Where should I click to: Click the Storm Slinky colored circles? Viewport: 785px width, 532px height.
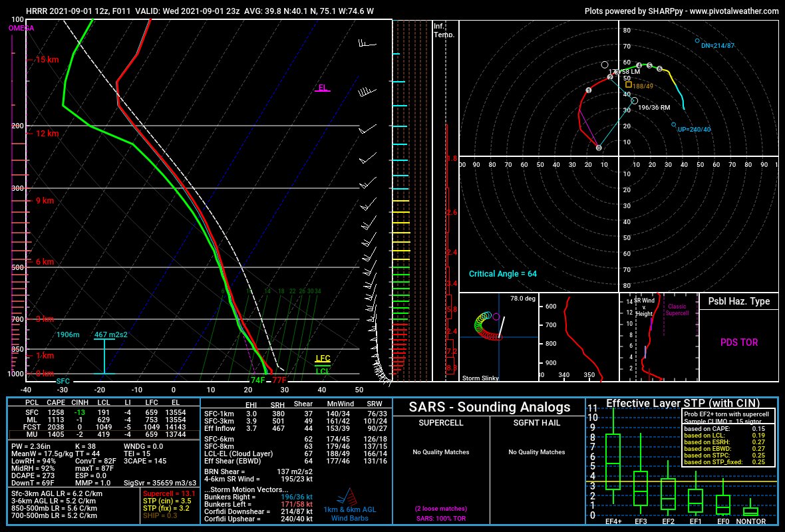486,323
